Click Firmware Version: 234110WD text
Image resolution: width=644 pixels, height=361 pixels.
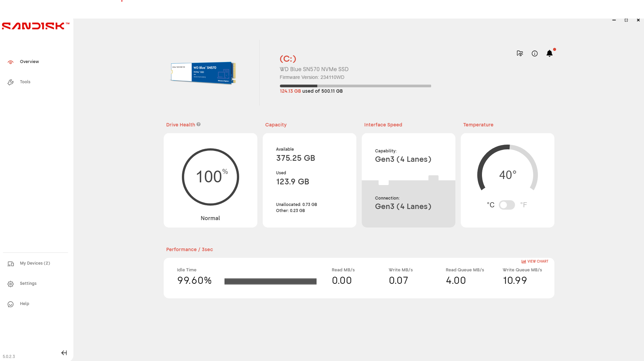312,77
